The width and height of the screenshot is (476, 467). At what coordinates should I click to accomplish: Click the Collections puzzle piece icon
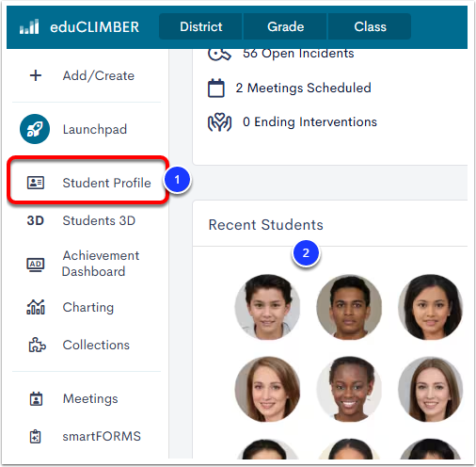[37, 345]
